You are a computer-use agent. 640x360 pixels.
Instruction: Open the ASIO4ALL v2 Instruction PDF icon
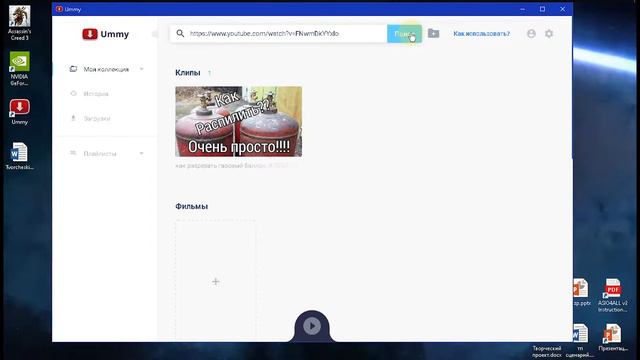[613, 295]
